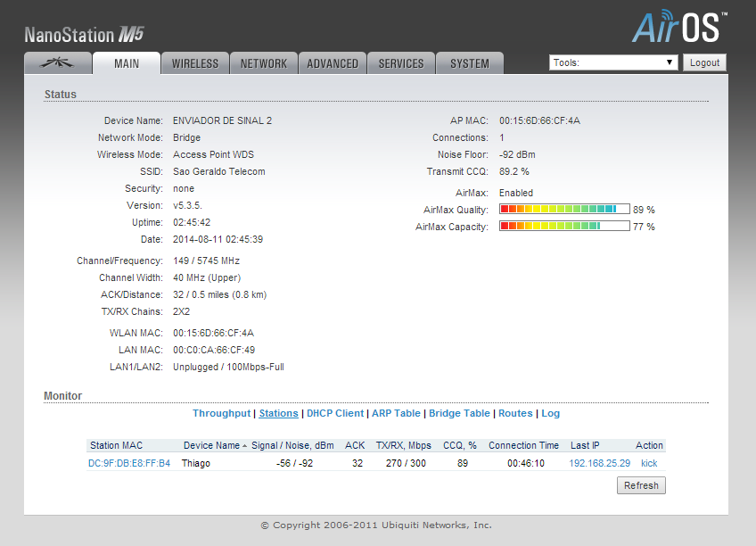756x546 pixels.
Task: Sort by TX/RX, Mbps column header
Action: click(x=404, y=445)
